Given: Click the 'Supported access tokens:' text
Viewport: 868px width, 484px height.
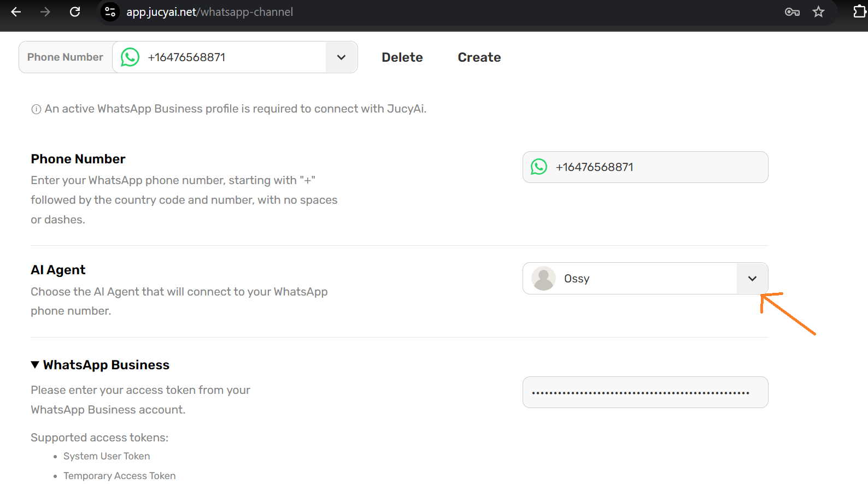Looking at the screenshot, I should [99, 438].
